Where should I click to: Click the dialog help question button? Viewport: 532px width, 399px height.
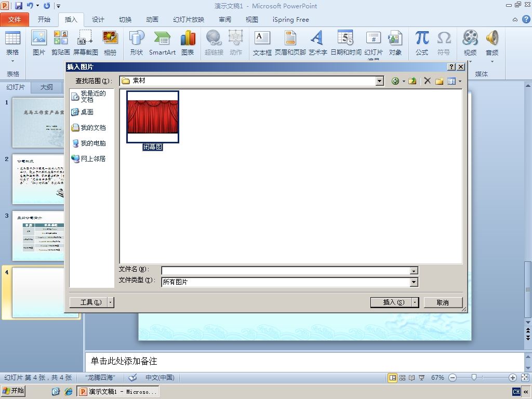click(451, 67)
